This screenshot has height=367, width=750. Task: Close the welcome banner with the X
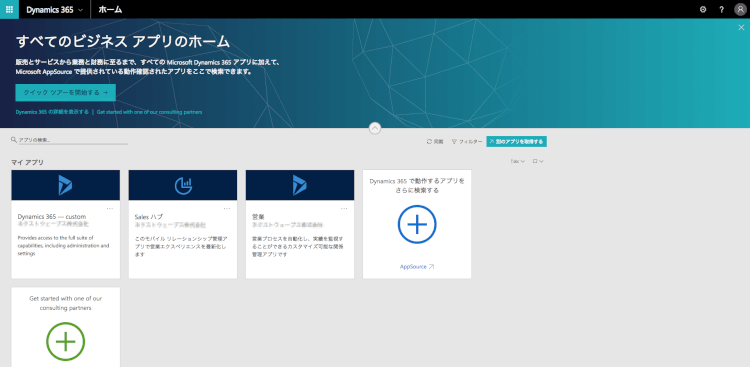tap(741, 27)
